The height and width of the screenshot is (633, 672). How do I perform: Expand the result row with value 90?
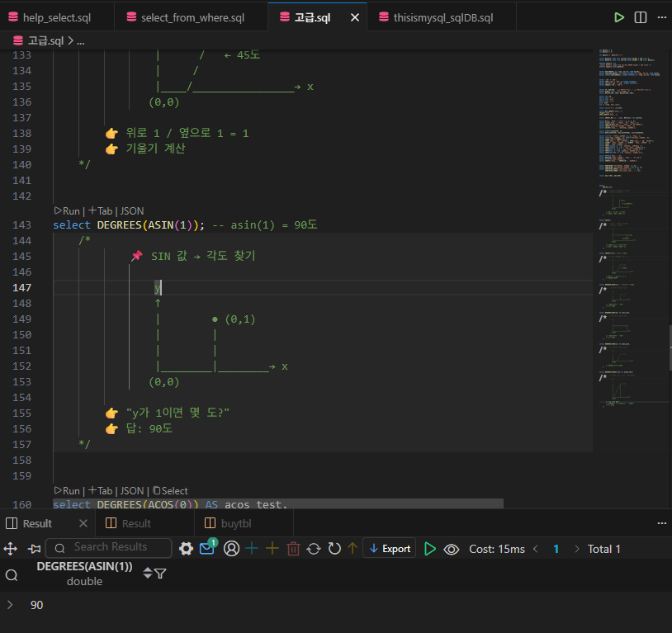pyautogui.click(x=10, y=605)
